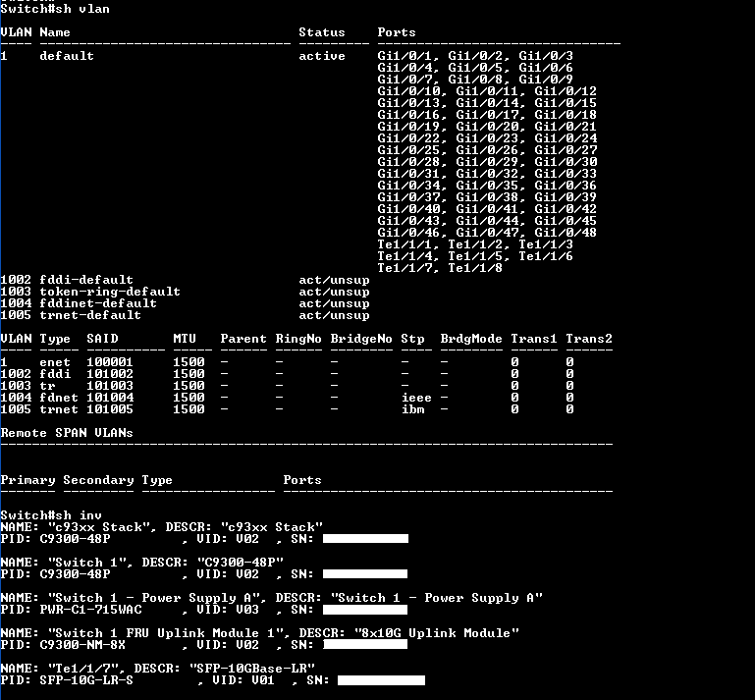Select DESCR '8x10G Uplink Module'

[x=437, y=633]
